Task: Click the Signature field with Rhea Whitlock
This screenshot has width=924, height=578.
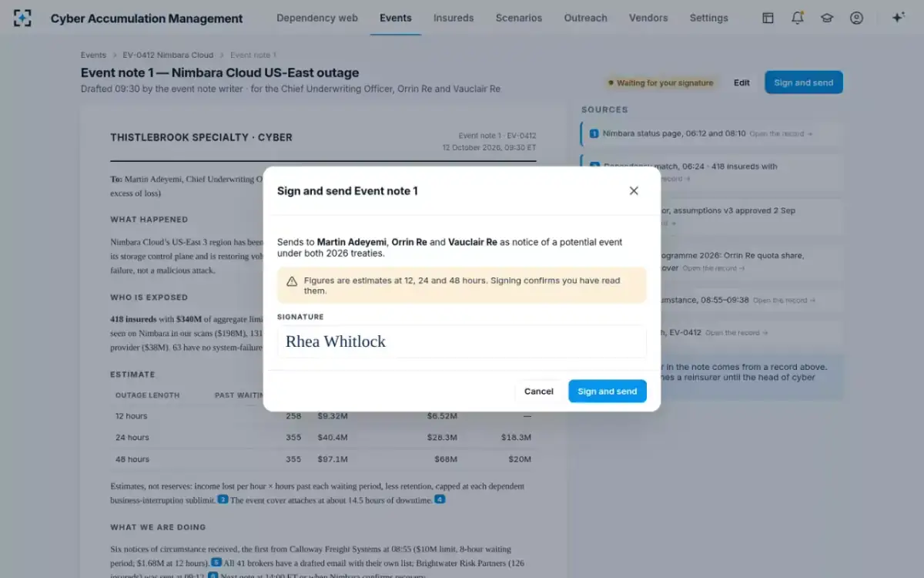Action: 462,341
